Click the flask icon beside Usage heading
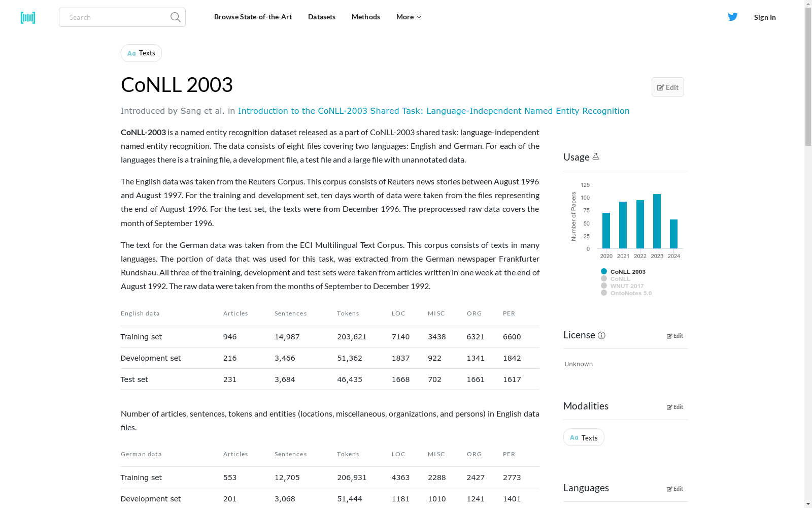The height and width of the screenshot is (508, 812). click(x=596, y=156)
